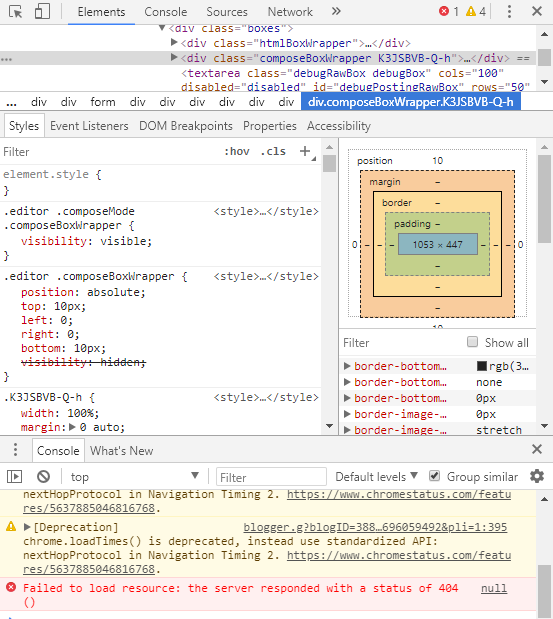
Task: Open the Properties tab
Action: click(x=270, y=126)
